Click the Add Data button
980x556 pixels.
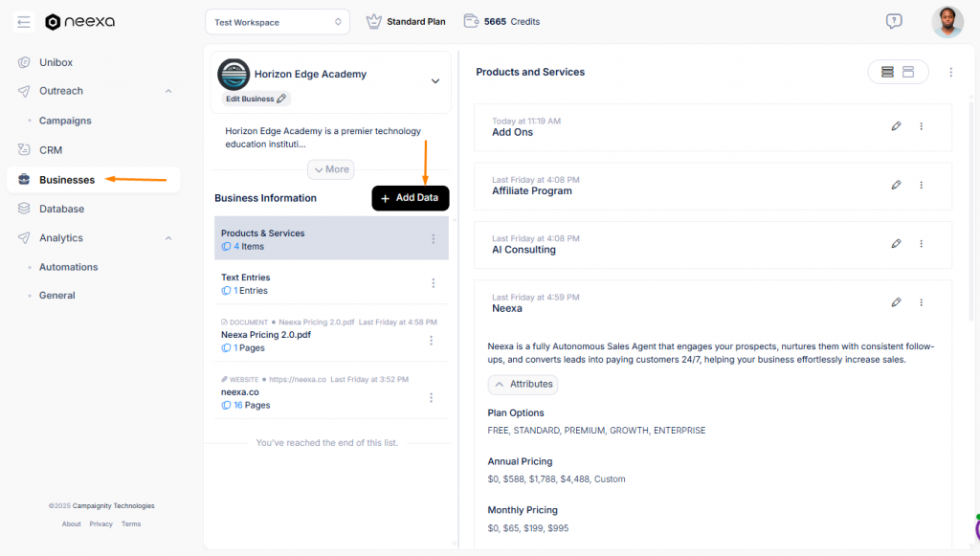point(410,198)
